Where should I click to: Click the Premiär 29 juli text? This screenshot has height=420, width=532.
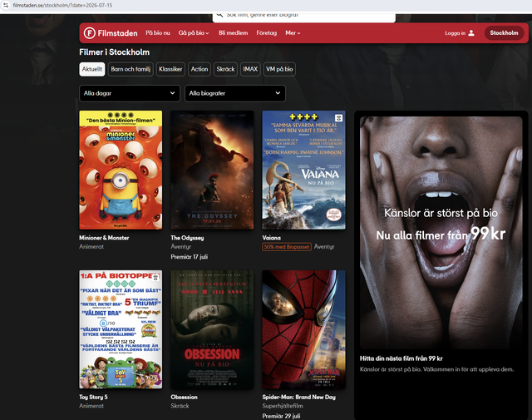click(x=281, y=416)
